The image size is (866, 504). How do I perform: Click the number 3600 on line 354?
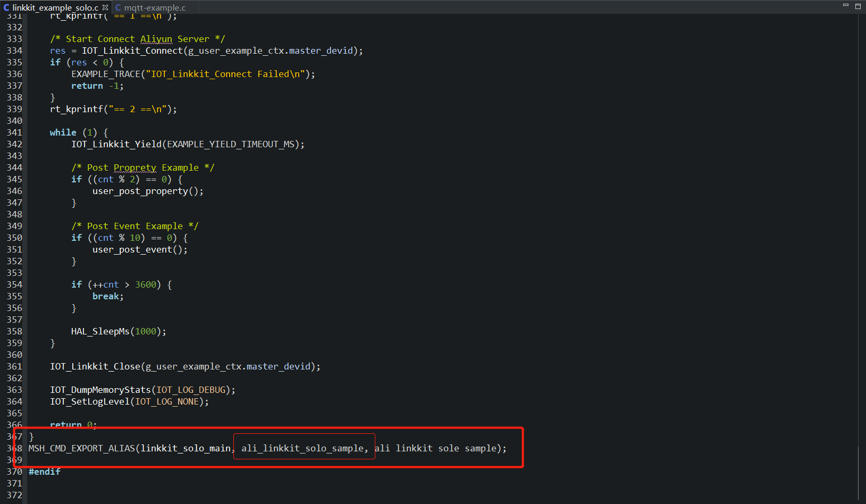146,284
